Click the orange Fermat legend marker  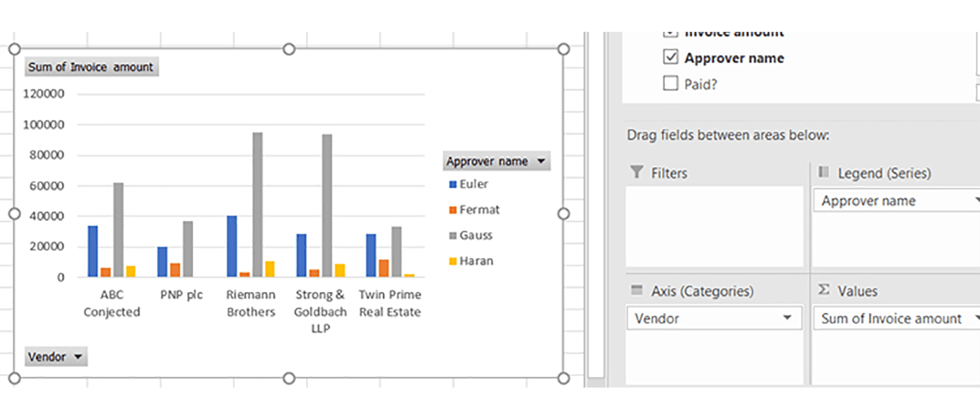453,210
